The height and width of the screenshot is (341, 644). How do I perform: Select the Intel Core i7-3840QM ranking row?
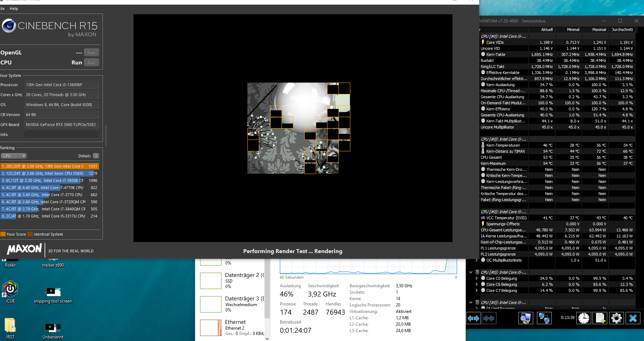point(49,209)
